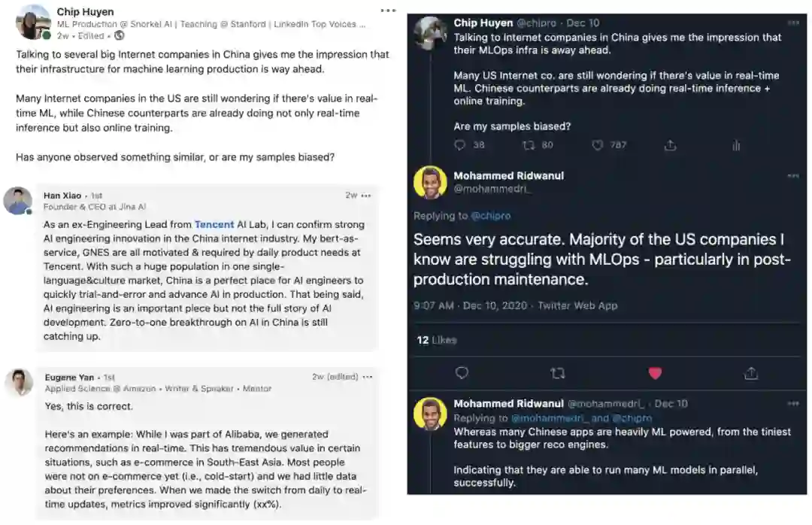The width and height of the screenshot is (812, 525).
Task: Unlike Mohammed Ridwanul's tweet with red heart
Action: pos(655,373)
